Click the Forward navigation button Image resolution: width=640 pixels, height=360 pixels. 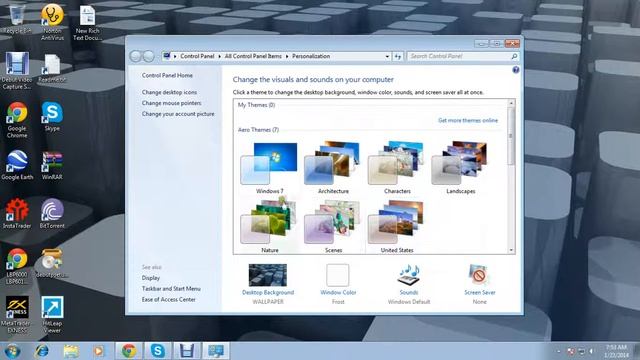click(x=148, y=56)
